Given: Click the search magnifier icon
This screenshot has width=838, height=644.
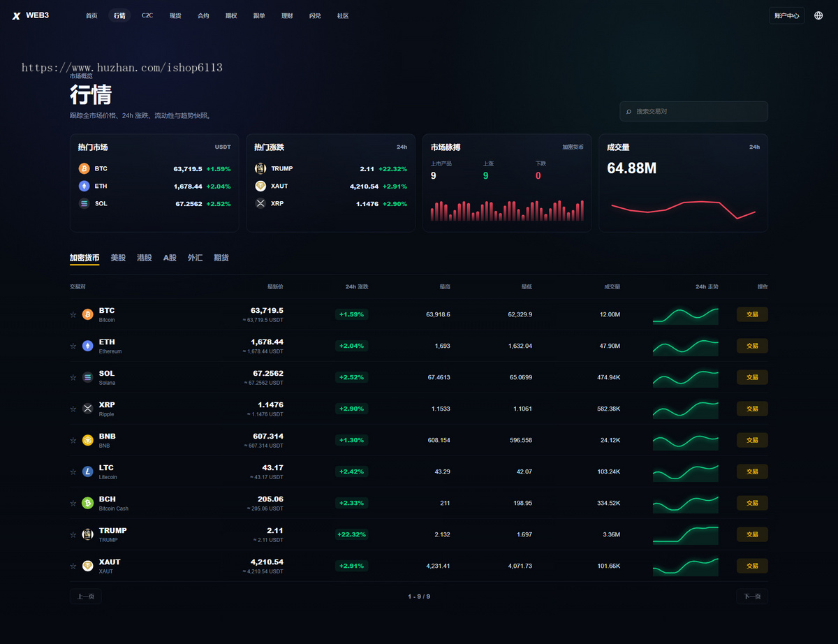Looking at the screenshot, I should point(629,112).
